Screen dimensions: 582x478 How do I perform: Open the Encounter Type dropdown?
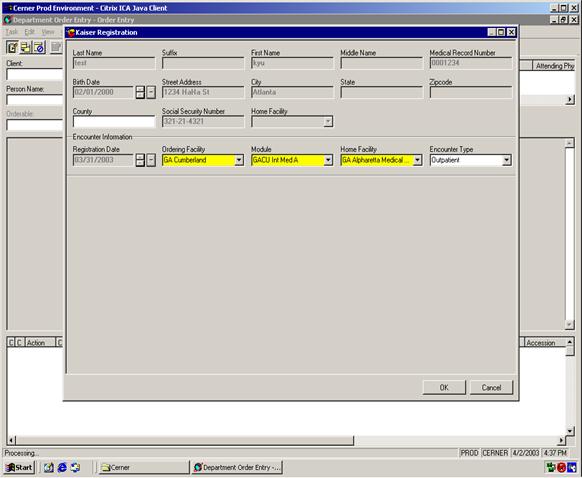(x=507, y=160)
